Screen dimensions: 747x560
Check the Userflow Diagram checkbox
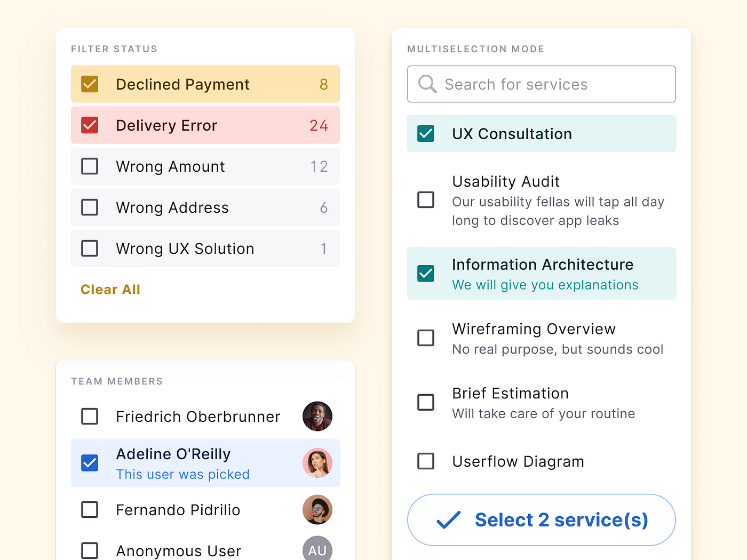click(426, 461)
